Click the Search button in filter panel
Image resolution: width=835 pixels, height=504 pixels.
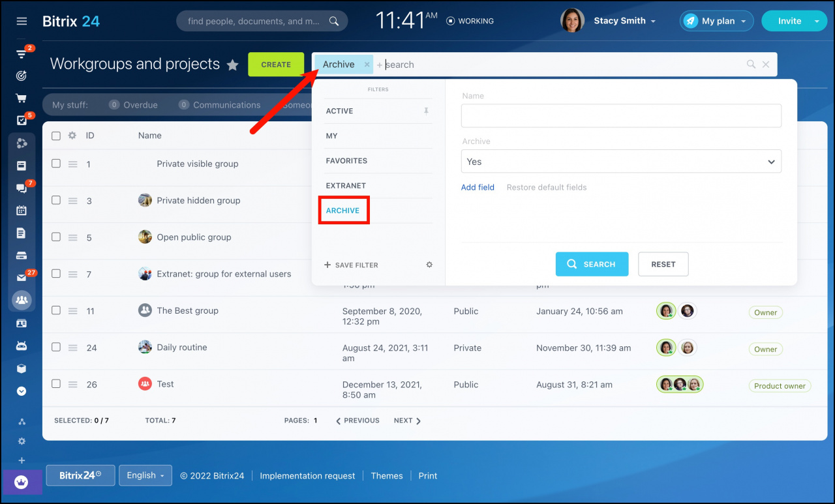tap(592, 264)
